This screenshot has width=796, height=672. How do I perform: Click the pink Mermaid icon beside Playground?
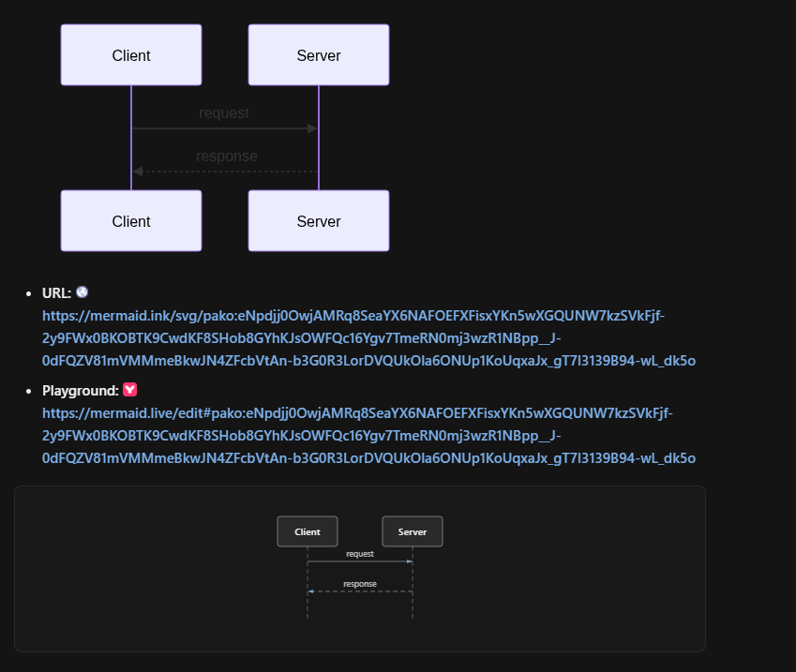coord(130,389)
